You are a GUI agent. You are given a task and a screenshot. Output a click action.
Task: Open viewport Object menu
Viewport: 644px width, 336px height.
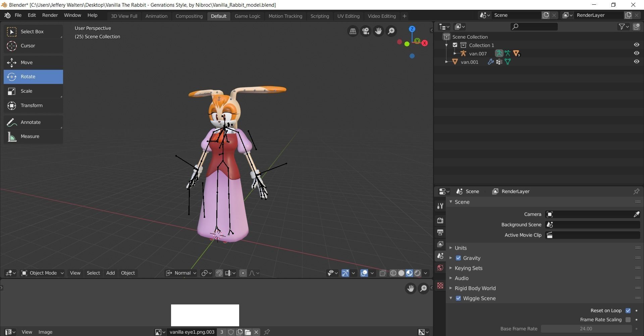coord(128,273)
